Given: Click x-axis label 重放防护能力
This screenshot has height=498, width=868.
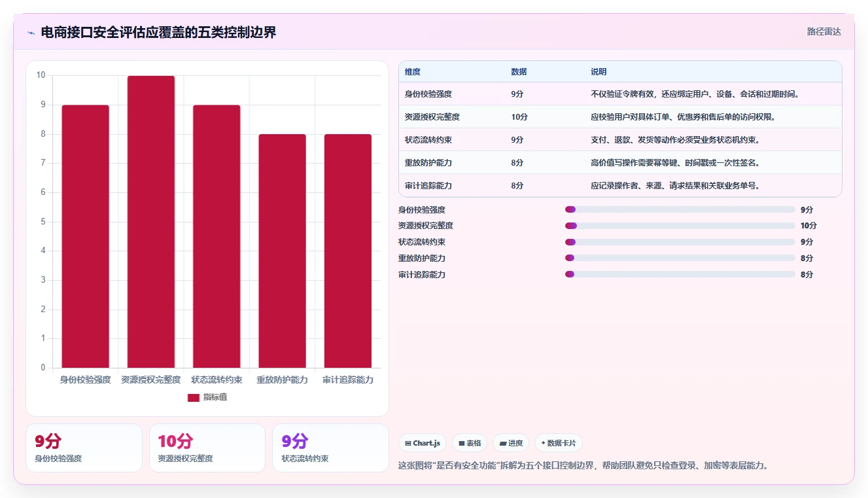Looking at the screenshot, I should (x=282, y=380).
